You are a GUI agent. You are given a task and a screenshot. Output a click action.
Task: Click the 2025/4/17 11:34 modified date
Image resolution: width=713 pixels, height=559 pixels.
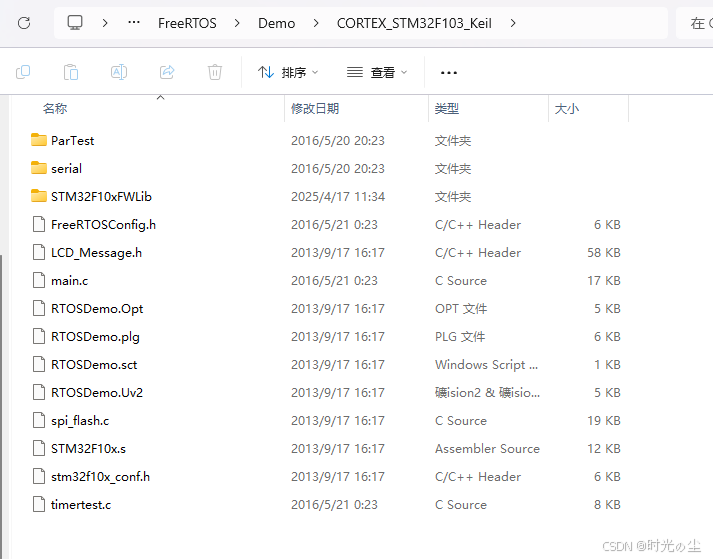(x=338, y=196)
